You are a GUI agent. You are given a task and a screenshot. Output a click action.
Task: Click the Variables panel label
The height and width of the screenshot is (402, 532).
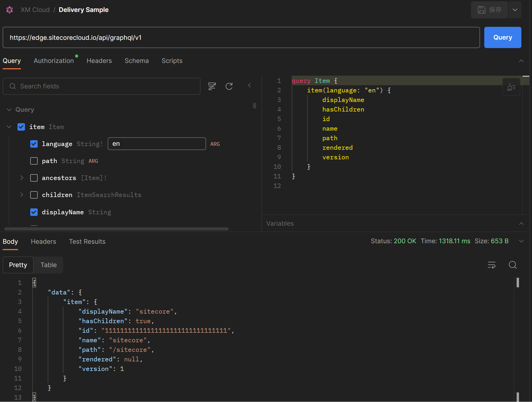point(280,224)
